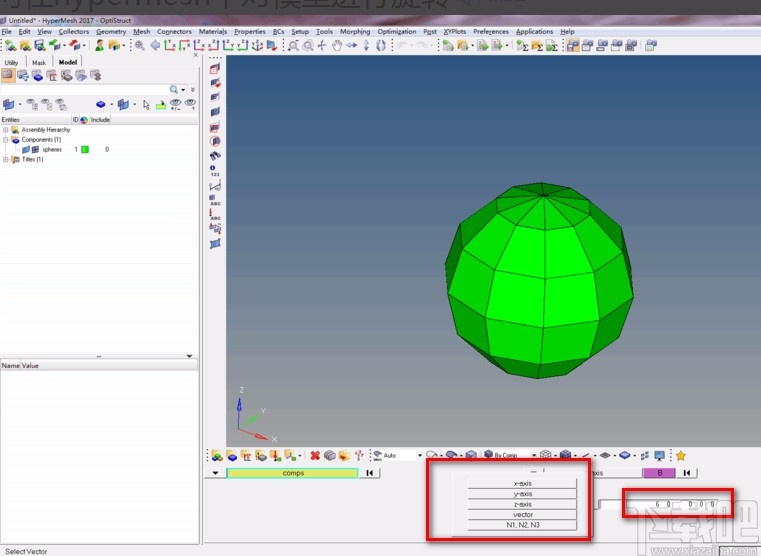The height and width of the screenshot is (556, 761).
Task: Toggle spheres component geometry display icon
Action: click(26, 149)
